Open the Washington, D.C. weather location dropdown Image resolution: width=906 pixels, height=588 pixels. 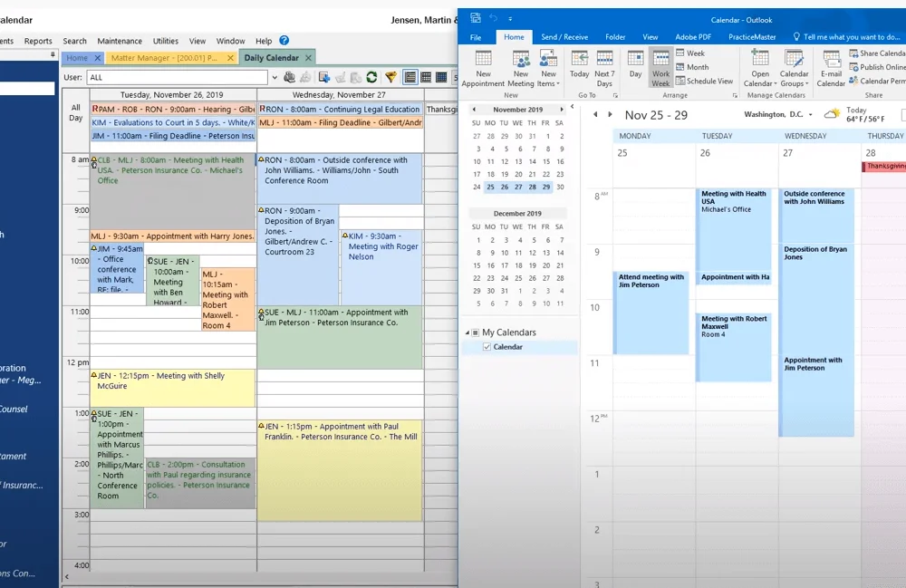[810, 114]
